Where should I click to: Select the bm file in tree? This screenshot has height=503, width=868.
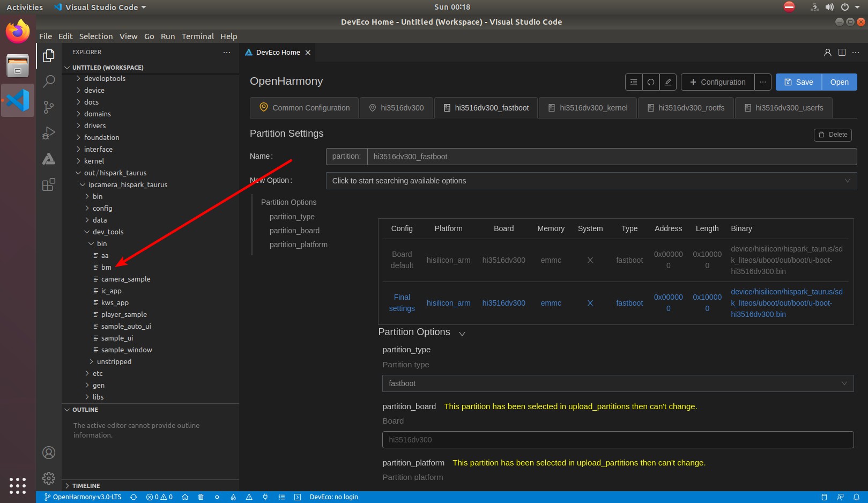(106, 267)
